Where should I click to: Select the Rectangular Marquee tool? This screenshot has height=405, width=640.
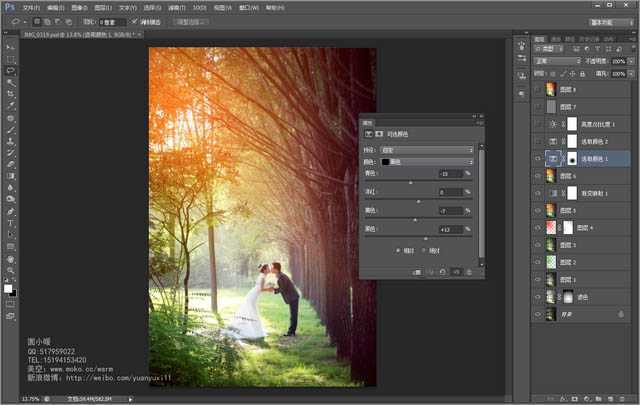tap(11, 60)
